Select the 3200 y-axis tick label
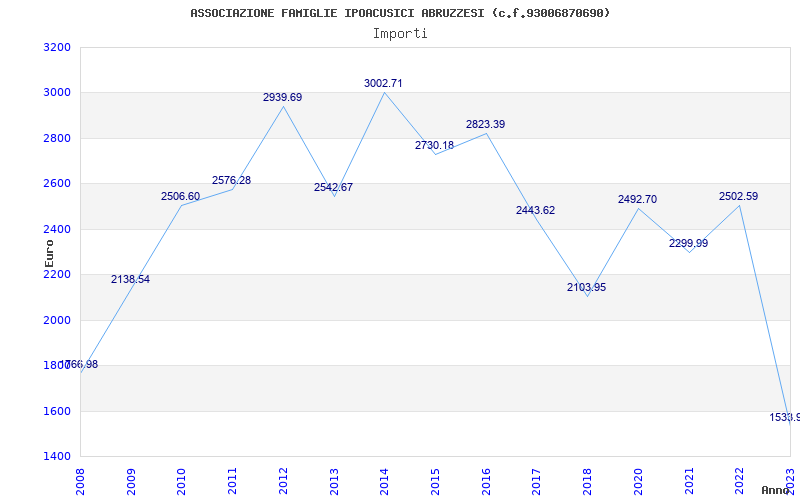The height and width of the screenshot is (500, 800). (57, 48)
